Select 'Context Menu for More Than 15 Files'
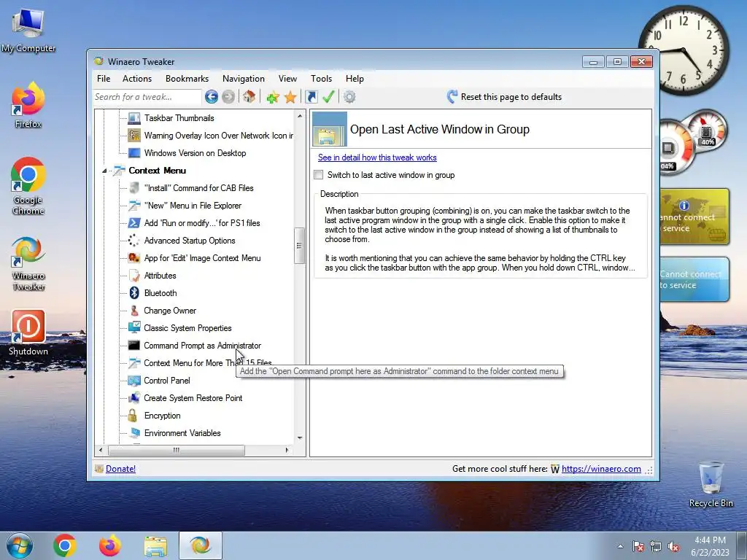 208,363
